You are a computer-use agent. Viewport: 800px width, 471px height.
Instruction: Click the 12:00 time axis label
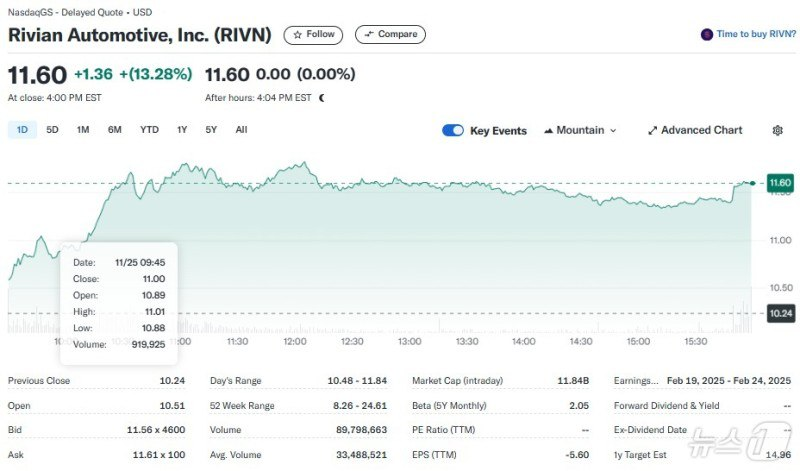click(295, 341)
